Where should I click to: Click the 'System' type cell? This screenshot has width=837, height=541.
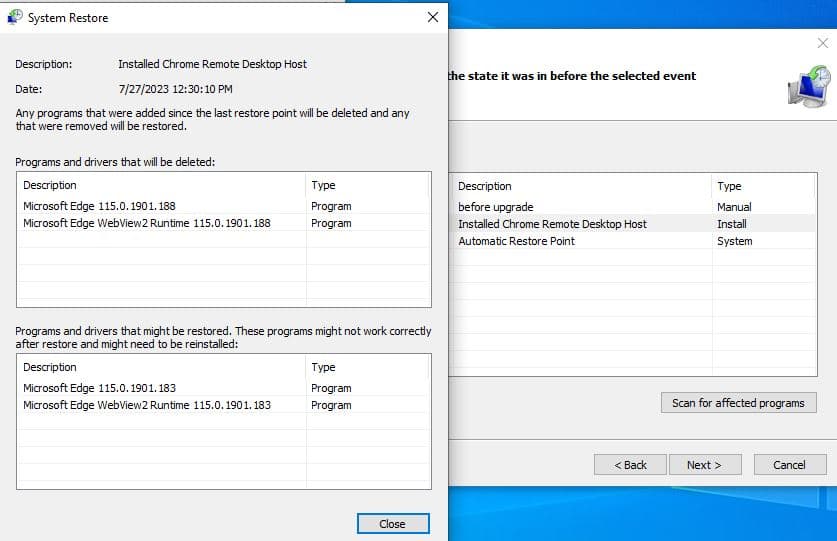(735, 241)
